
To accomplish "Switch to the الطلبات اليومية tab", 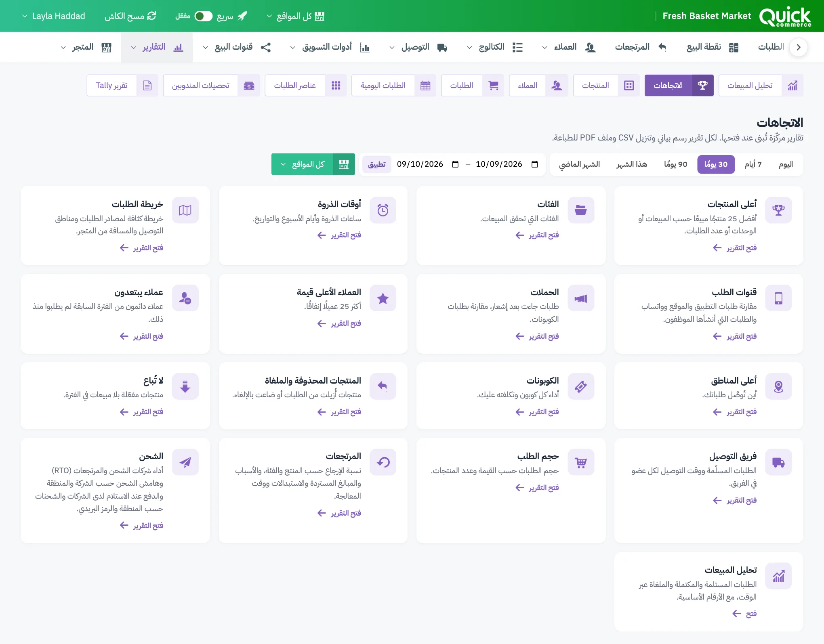I will click(x=394, y=86).
